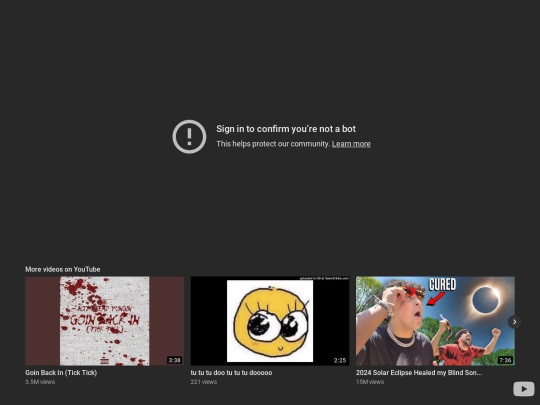Open the Solar Eclipse CURED thumbnail
This screenshot has height=405, width=540.
435,321
